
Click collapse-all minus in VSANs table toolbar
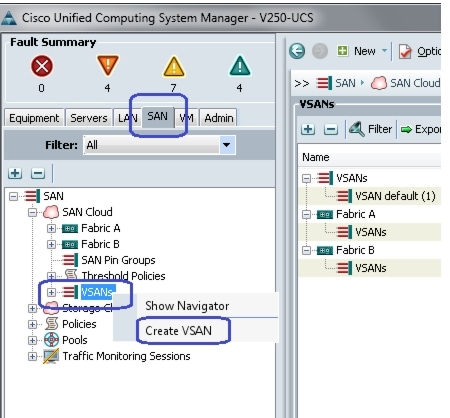331,129
